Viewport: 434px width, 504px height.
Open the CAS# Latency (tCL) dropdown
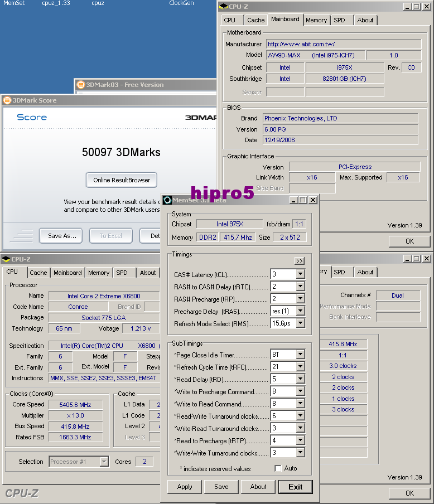coord(301,274)
